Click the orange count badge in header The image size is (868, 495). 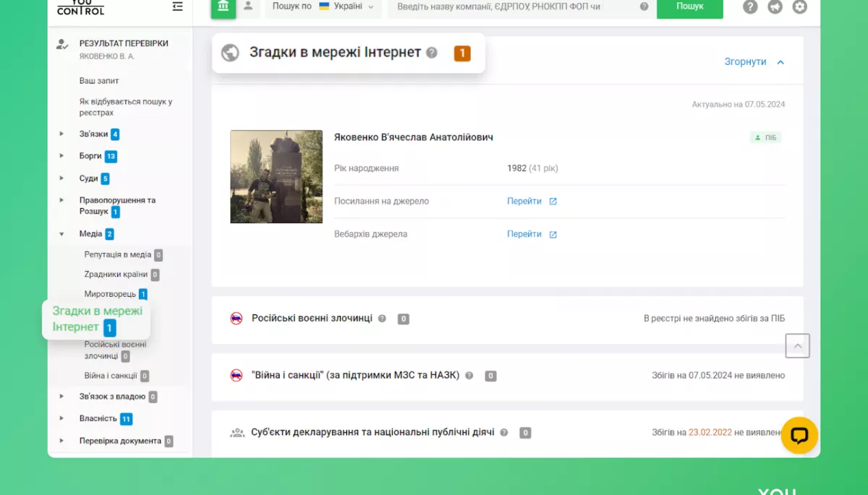tap(462, 53)
